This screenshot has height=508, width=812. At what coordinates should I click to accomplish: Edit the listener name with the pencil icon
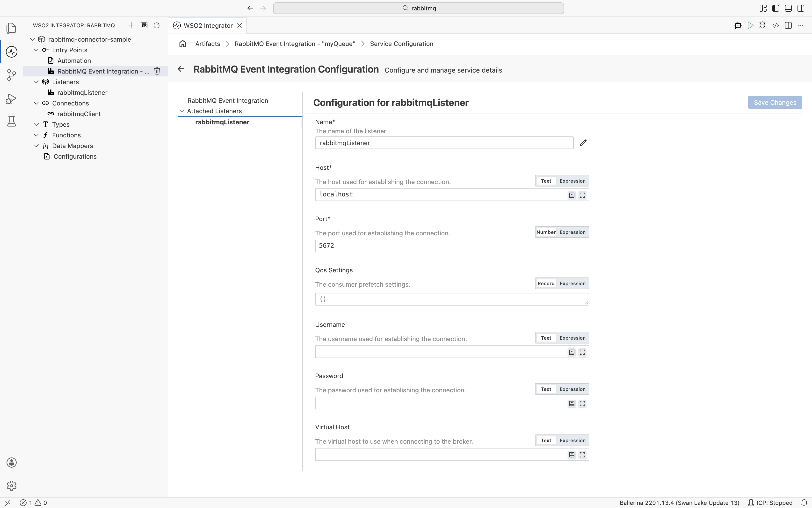coord(583,143)
